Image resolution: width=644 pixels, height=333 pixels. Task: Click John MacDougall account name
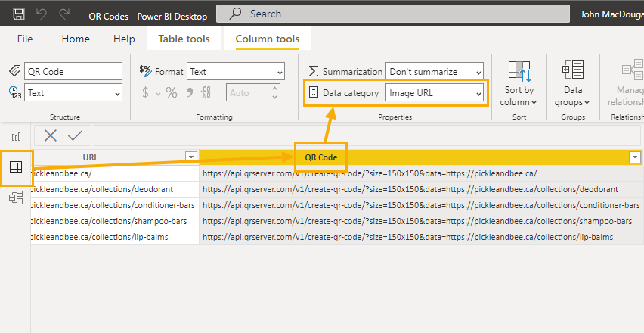611,14
